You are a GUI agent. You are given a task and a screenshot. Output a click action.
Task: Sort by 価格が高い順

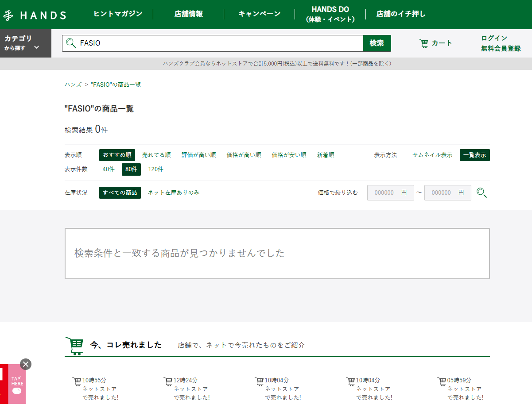click(244, 155)
